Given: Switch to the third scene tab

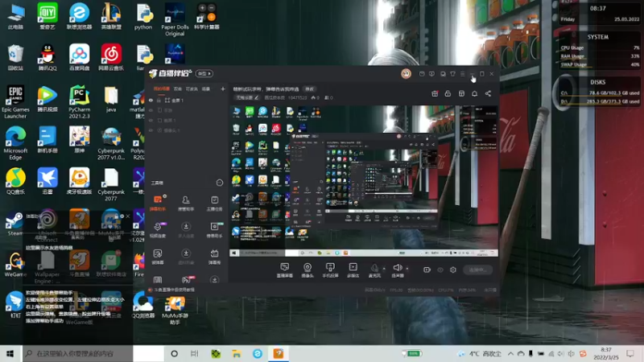Looking at the screenshot, I should click(x=192, y=88).
